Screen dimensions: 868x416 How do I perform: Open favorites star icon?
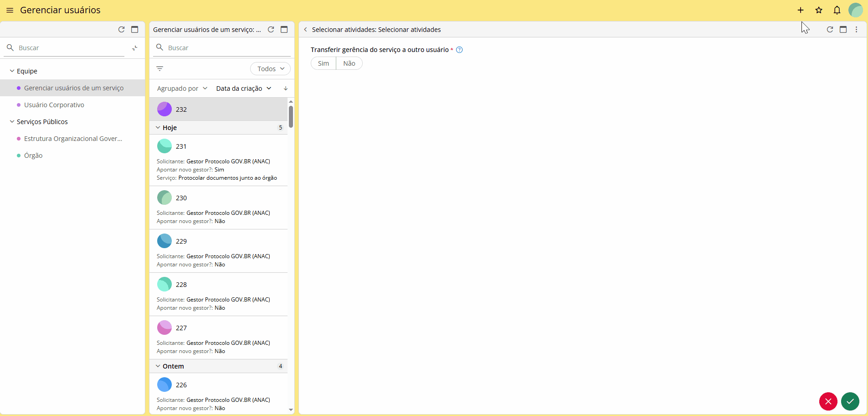(x=819, y=10)
